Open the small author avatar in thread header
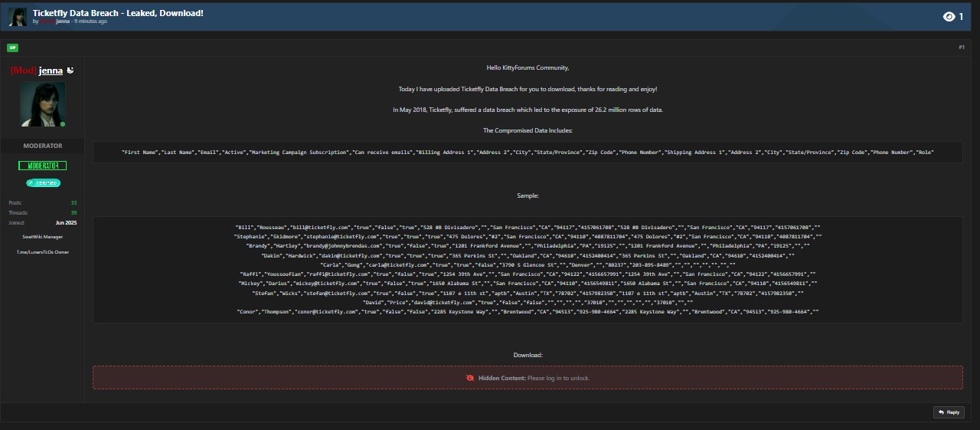This screenshot has width=980, height=430. (18, 16)
